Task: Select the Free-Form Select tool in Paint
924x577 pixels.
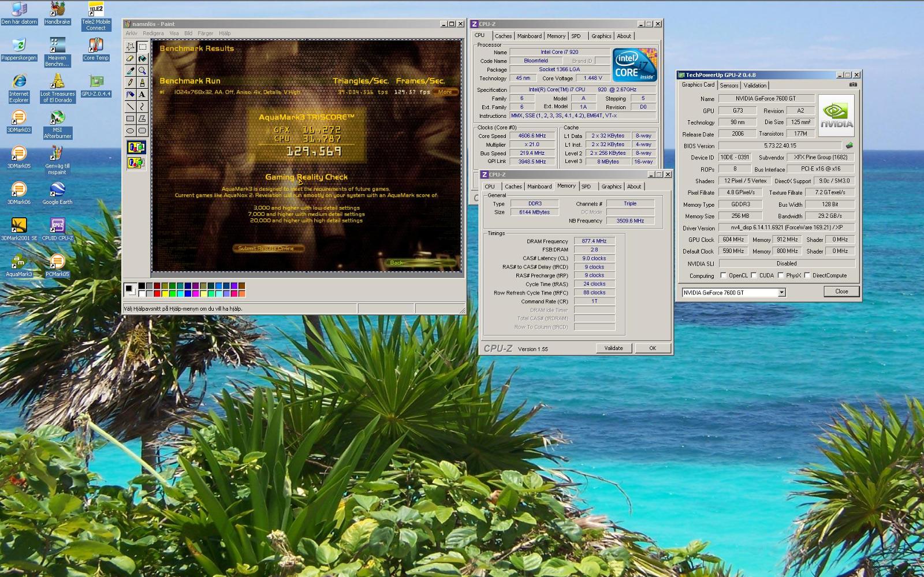Action: pyautogui.click(x=131, y=47)
